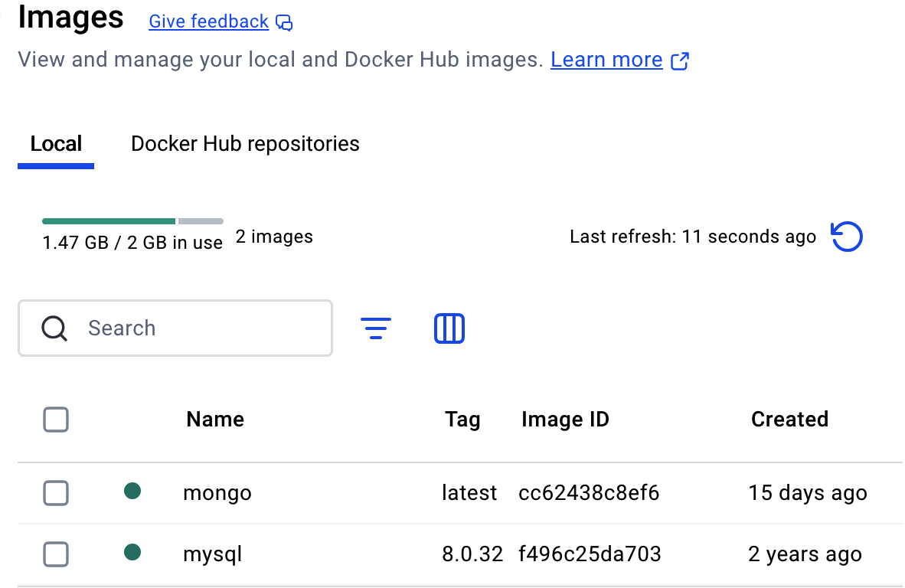Click the external link icon beside Learn more

(680, 61)
